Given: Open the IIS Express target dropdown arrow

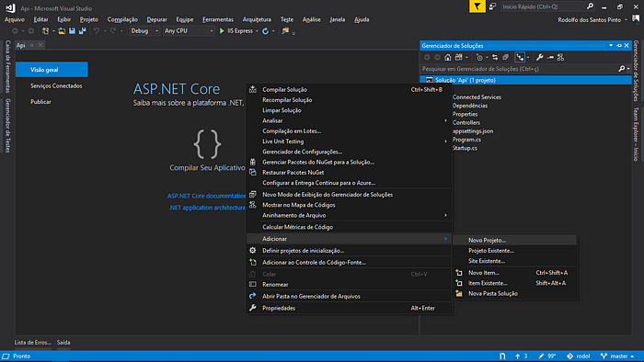Looking at the screenshot, I should click(257, 31).
